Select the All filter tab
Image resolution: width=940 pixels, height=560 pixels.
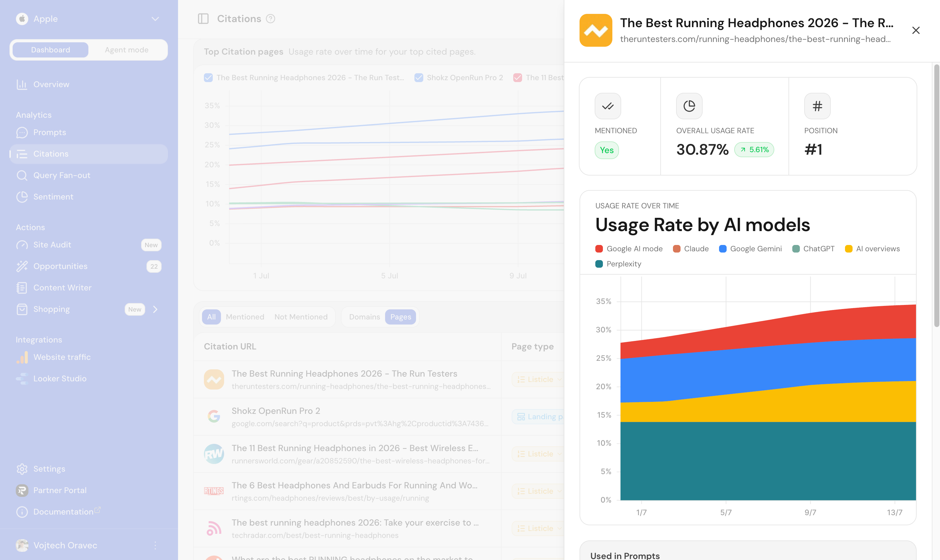[x=211, y=317]
